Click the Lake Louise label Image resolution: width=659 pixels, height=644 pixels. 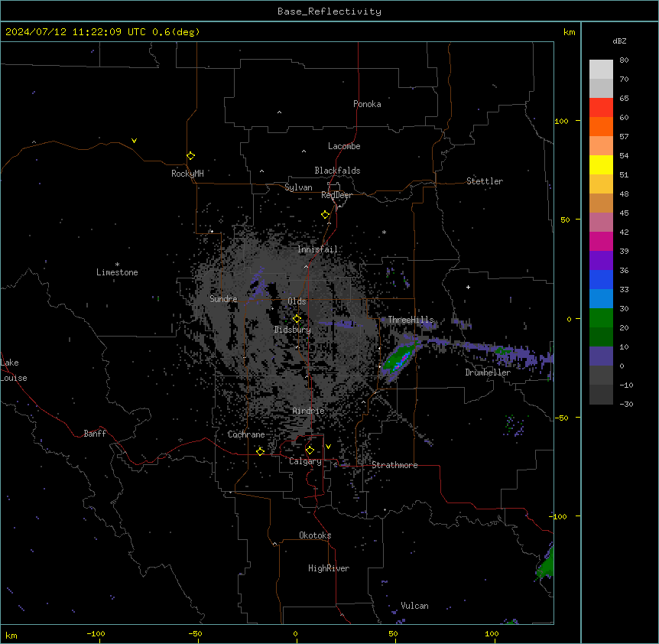[x=14, y=370]
